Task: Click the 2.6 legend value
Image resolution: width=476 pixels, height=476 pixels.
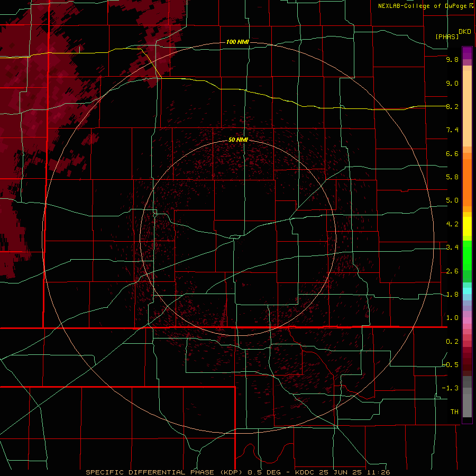Action: [x=452, y=271]
